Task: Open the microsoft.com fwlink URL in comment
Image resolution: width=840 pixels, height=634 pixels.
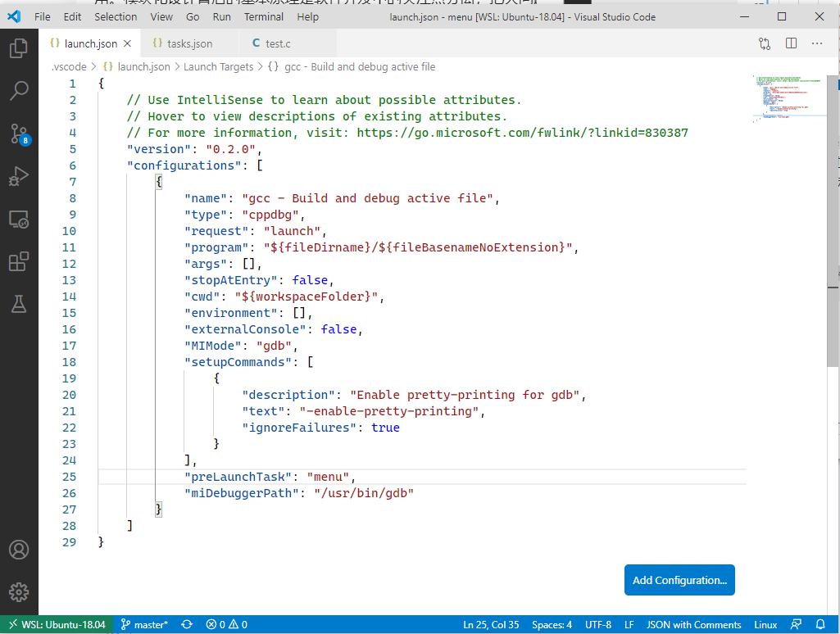Action: click(x=522, y=133)
